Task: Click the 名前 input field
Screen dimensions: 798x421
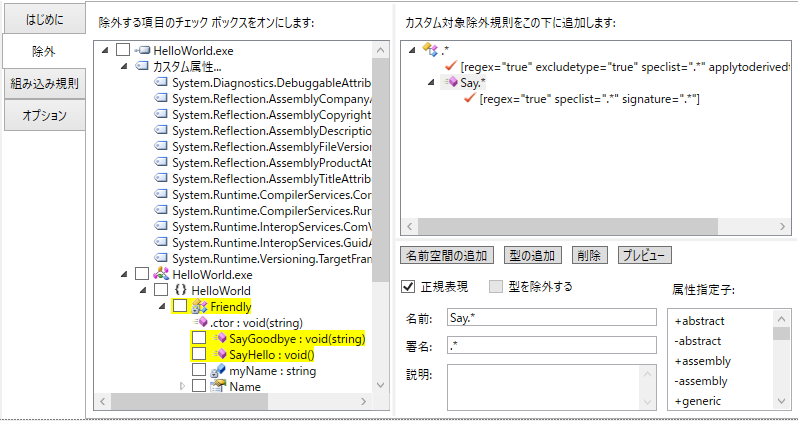Action: tap(552, 318)
